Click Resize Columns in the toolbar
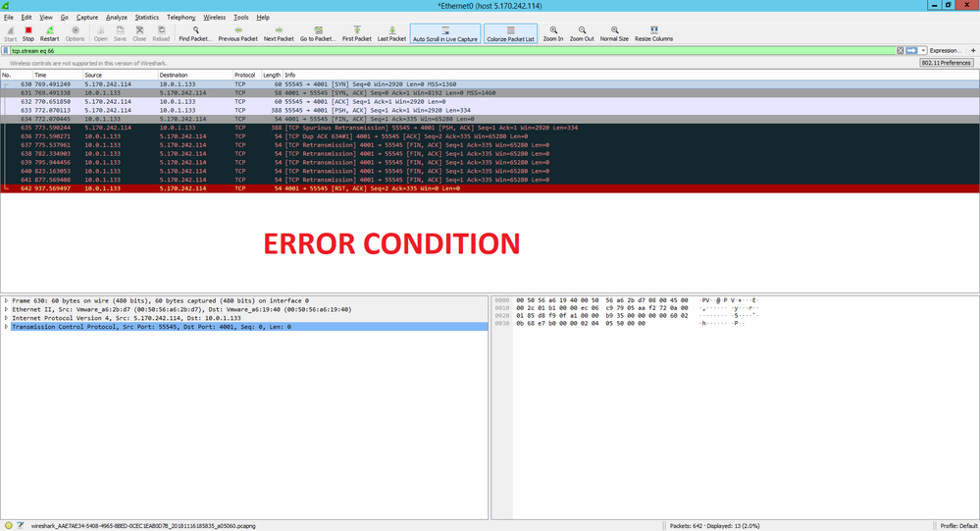Screen dimensions: 980x531 (653, 33)
